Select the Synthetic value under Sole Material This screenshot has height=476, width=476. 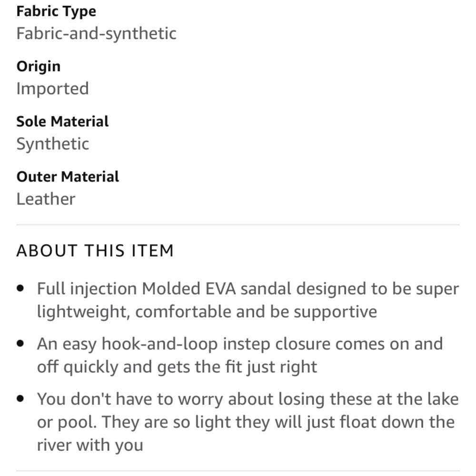52,144
